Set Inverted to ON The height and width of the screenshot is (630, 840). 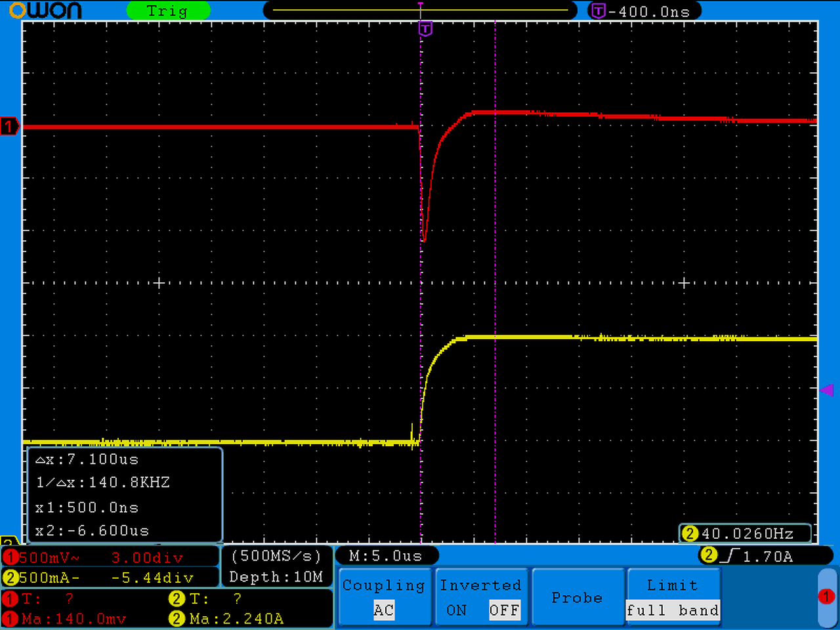point(456,610)
